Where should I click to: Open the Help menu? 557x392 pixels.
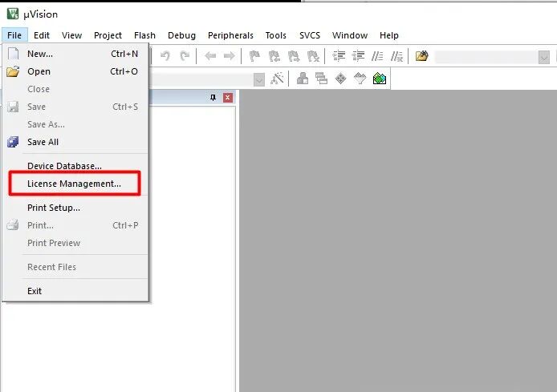click(x=389, y=35)
